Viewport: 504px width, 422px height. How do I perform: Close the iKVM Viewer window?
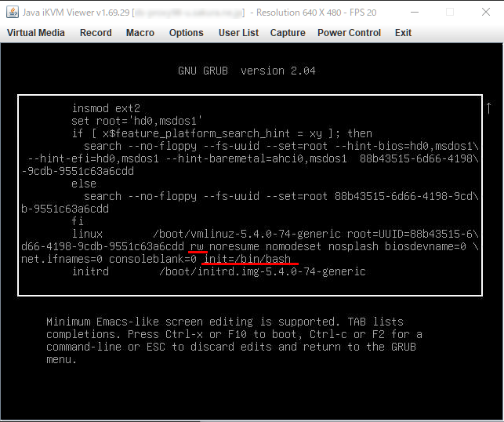(x=485, y=13)
